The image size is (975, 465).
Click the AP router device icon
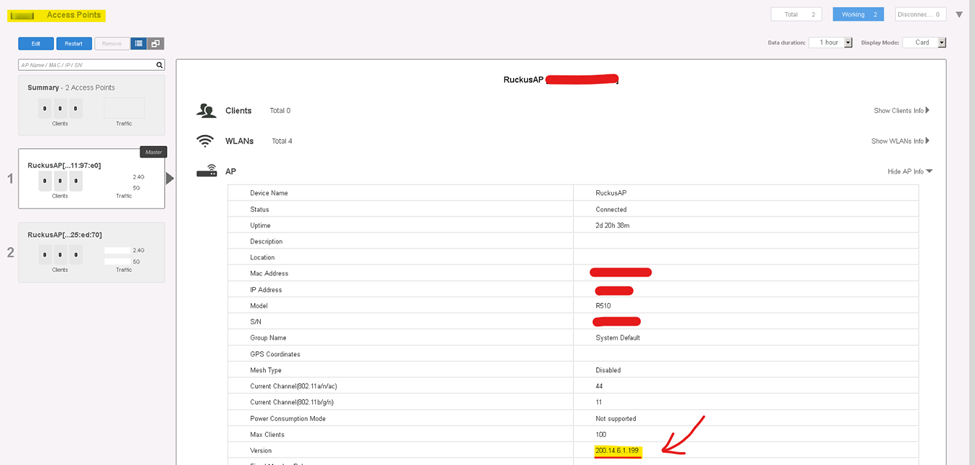[206, 171]
